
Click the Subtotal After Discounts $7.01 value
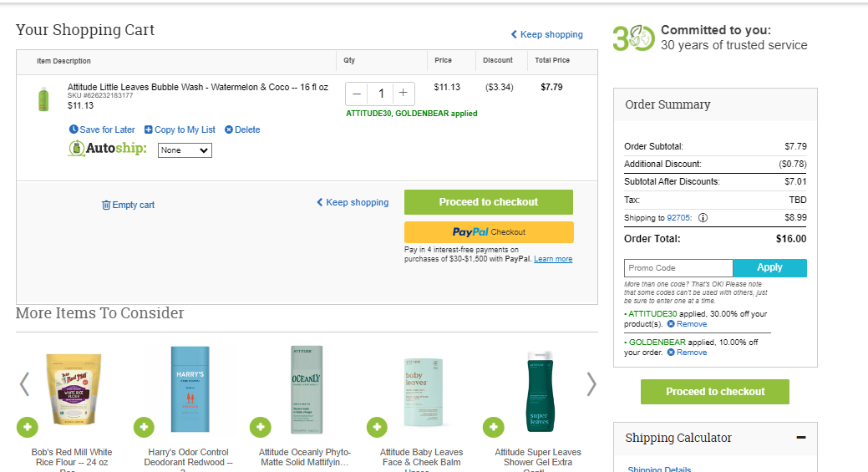[795, 181]
